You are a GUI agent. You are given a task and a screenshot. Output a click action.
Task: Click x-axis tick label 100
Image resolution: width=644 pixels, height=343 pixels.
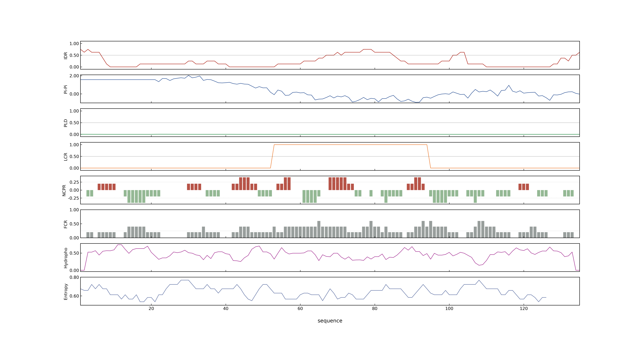click(449, 309)
